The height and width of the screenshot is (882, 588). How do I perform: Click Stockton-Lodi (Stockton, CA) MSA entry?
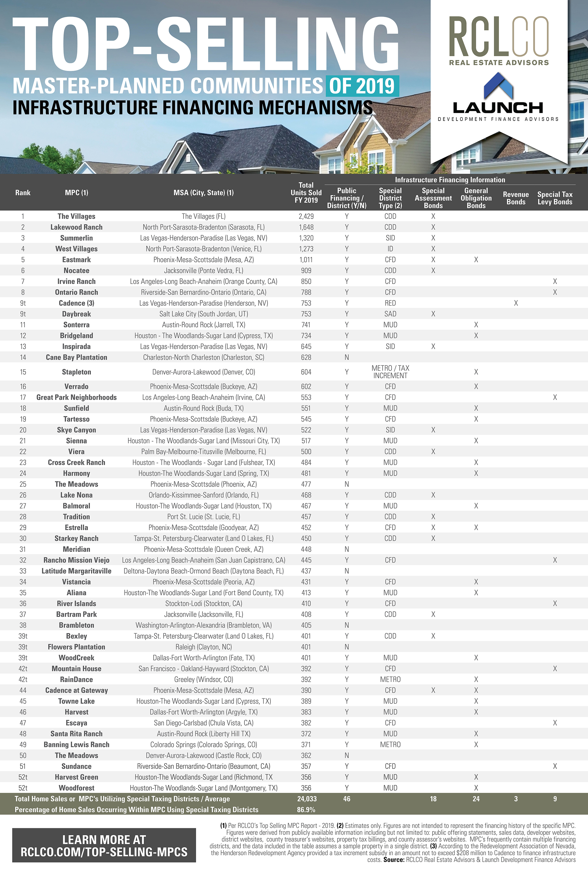pos(204,604)
